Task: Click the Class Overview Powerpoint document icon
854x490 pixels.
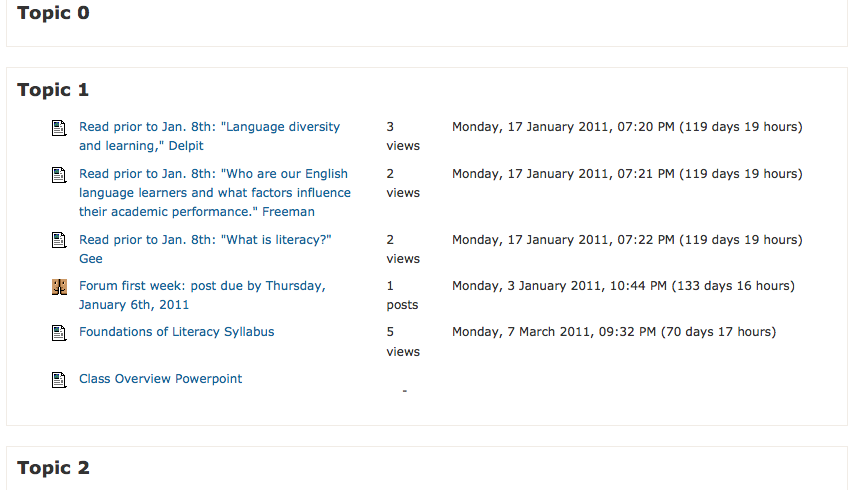Action: point(59,379)
